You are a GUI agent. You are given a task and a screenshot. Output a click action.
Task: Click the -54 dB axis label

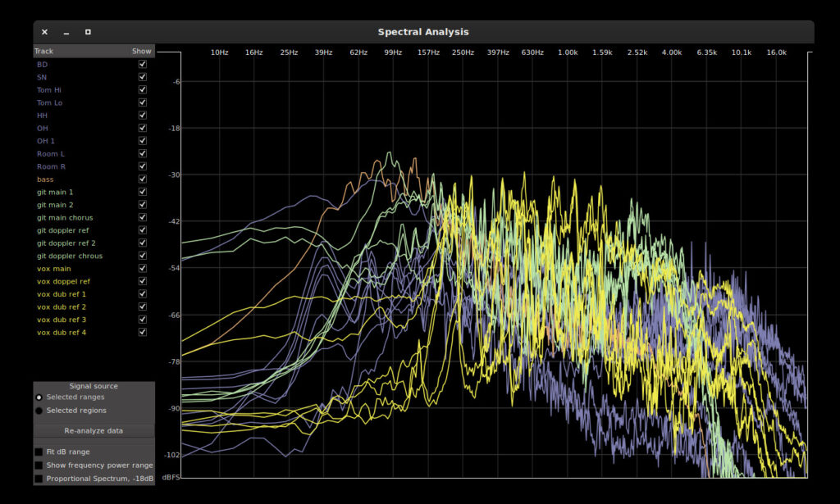175,268
